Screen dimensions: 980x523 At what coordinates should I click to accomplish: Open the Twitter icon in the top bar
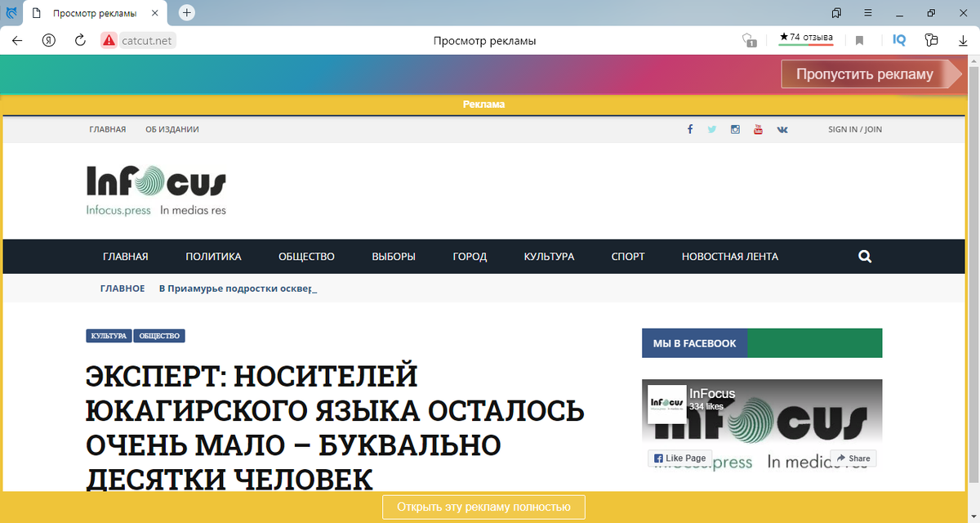tap(712, 129)
